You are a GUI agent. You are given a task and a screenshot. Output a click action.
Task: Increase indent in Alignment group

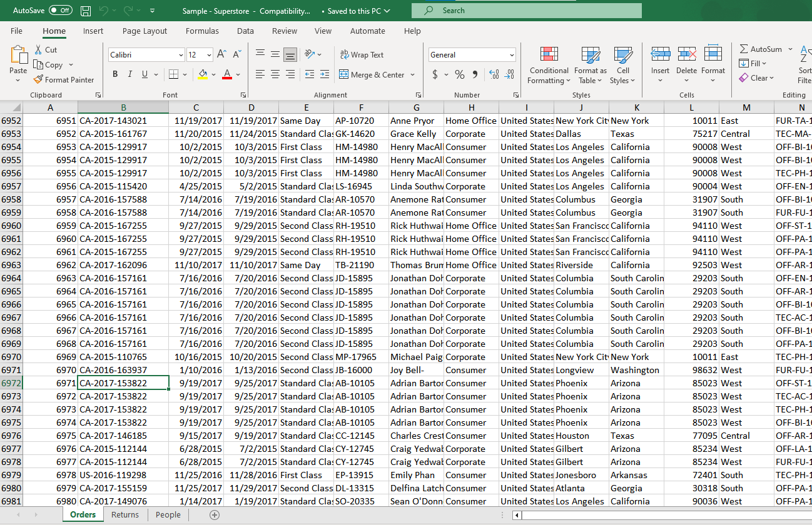(x=325, y=74)
